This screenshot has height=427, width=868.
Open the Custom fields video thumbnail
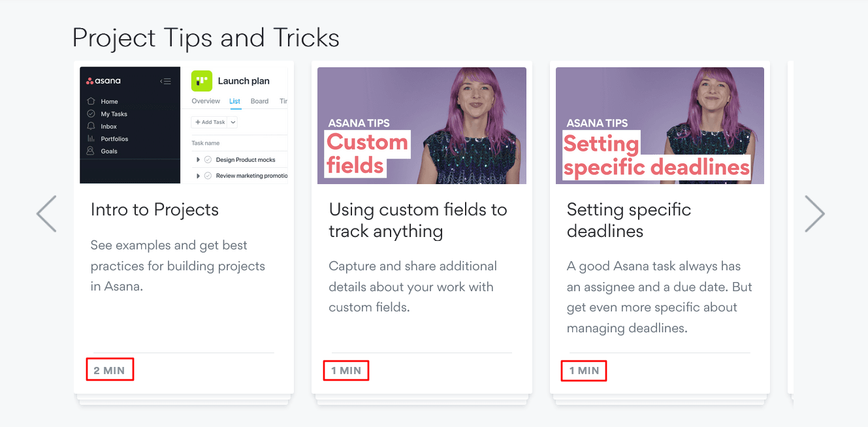pos(421,125)
